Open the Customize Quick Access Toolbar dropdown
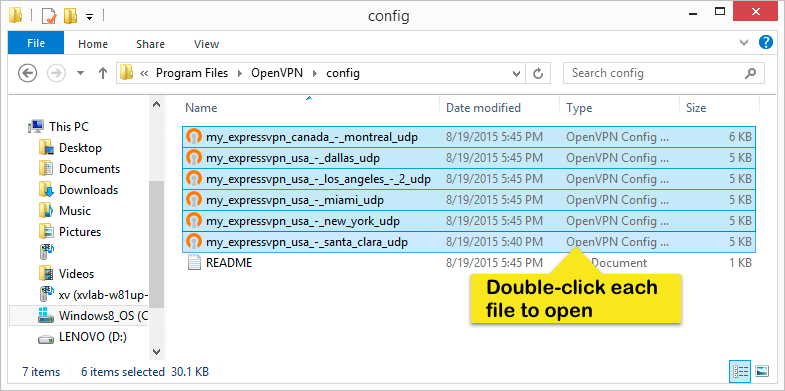 (x=90, y=17)
